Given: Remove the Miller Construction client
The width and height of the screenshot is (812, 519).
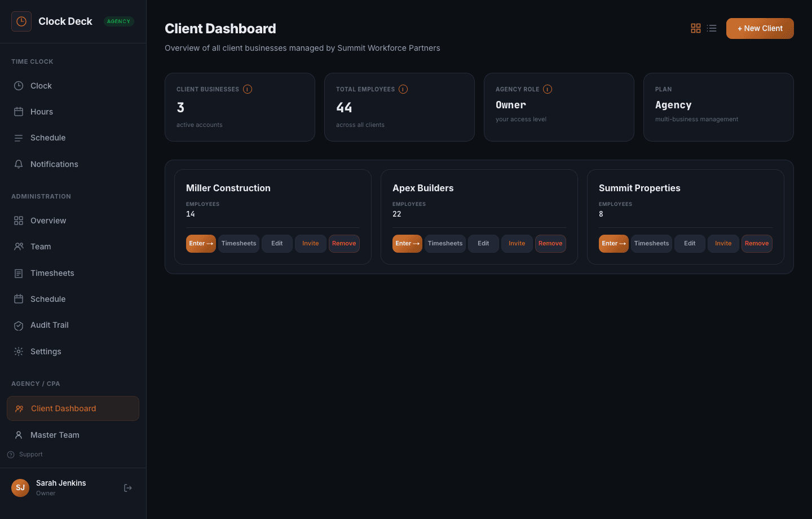Looking at the screenshot, I should pyautogui.click(x=344, y=244).
